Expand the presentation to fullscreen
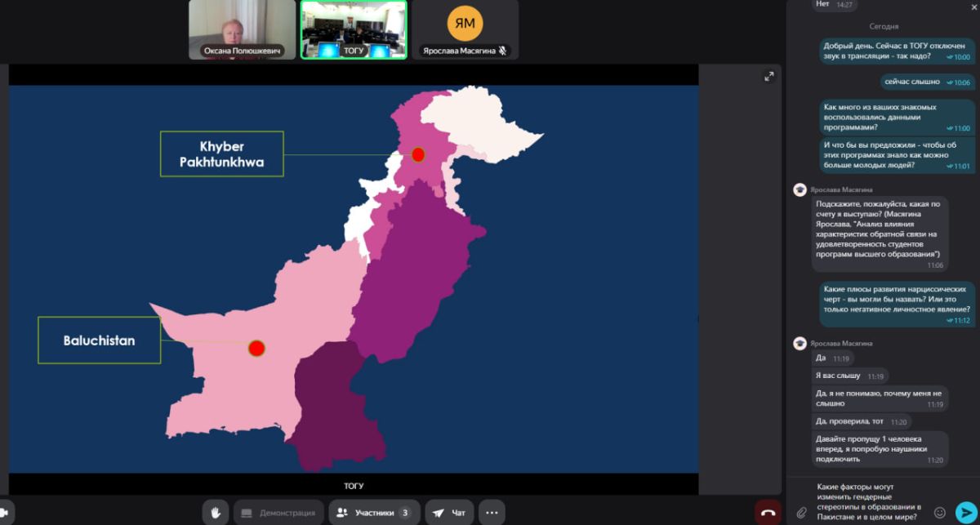The width and height of the screenshot is (980, 525). (768, 77)
